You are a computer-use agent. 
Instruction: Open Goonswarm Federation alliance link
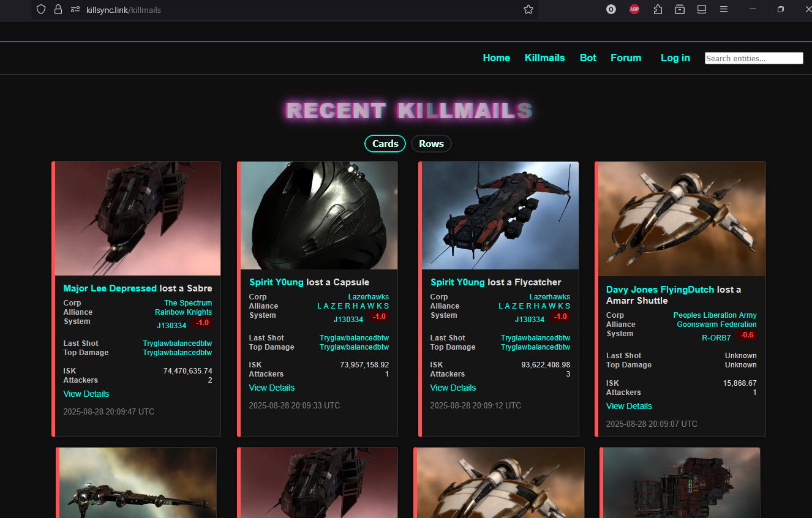click(x=716, y=325)
